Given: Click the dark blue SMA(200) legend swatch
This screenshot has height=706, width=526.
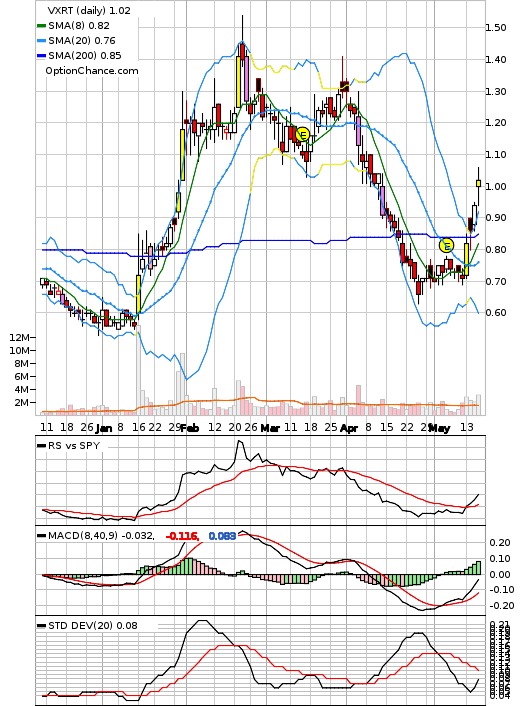Looking at the screenshot, I should (x=41, y=55).
